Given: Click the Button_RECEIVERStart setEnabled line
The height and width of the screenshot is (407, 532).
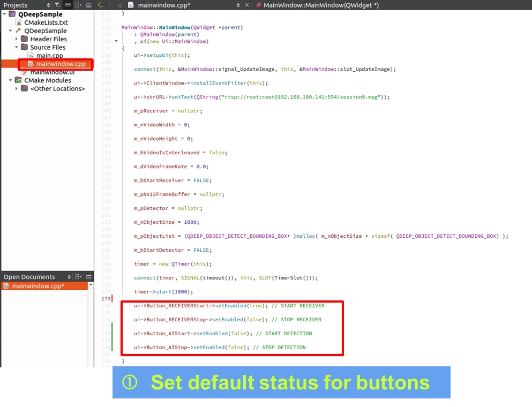Looking at the screenshot, I should click(x=229, y=306).
